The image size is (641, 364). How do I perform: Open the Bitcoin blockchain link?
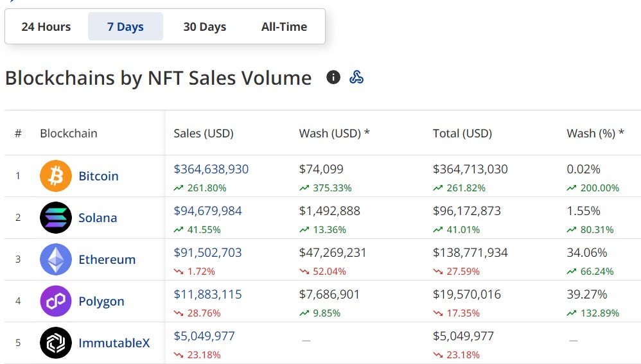pyautogui.click(x=98, y=176)
